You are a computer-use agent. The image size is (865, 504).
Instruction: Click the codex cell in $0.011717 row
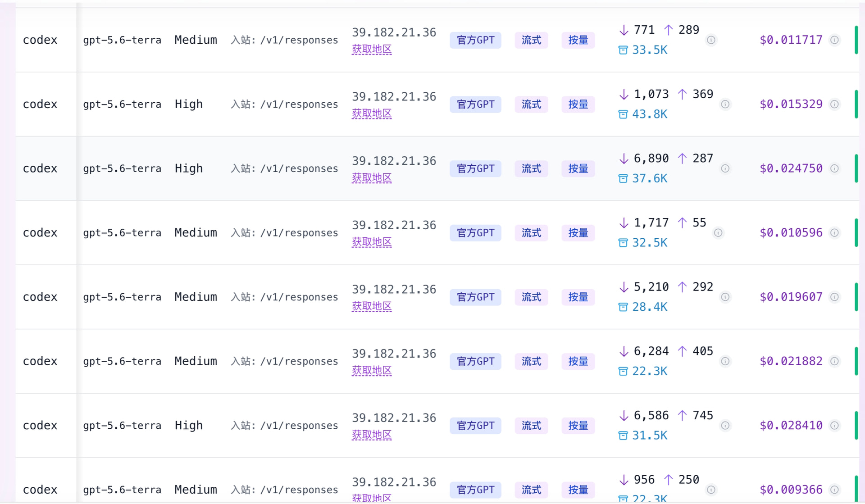(40, 40)
